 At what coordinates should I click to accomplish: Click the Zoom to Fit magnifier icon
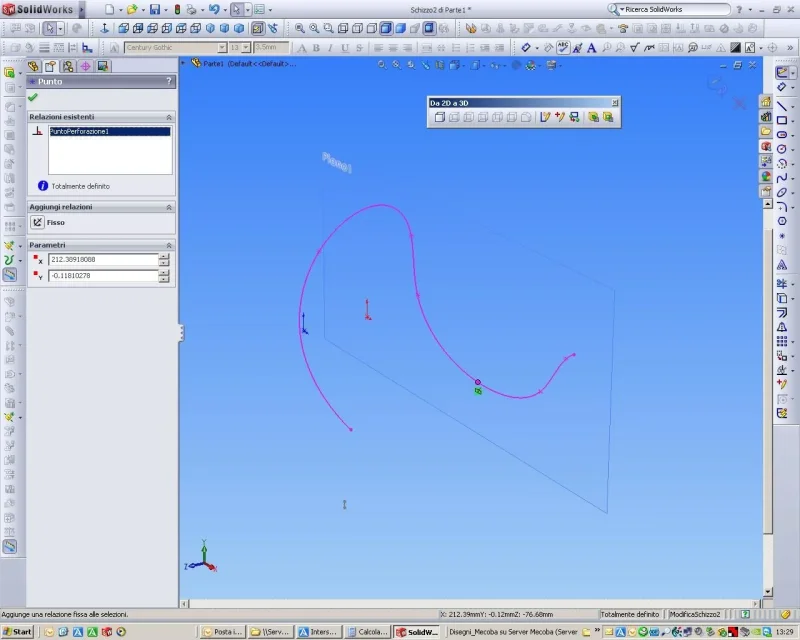coord(299,28)
